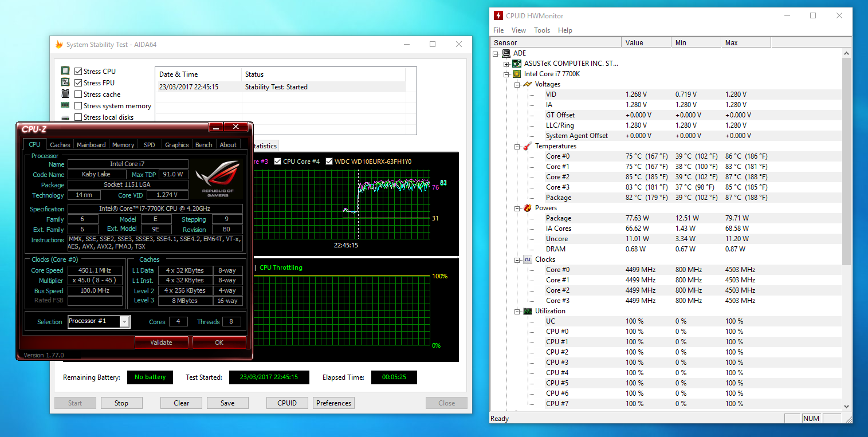Image resolution: width=868 pixels, height=437 pixels.
Task: Open the File menu in HWMonitor
Action: click(x=498, y=30)
